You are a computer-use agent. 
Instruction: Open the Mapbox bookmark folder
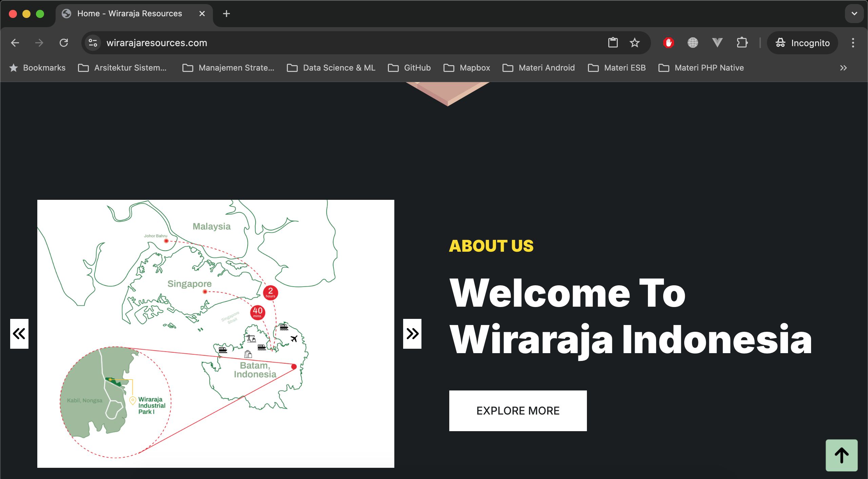tap(467, 68)
